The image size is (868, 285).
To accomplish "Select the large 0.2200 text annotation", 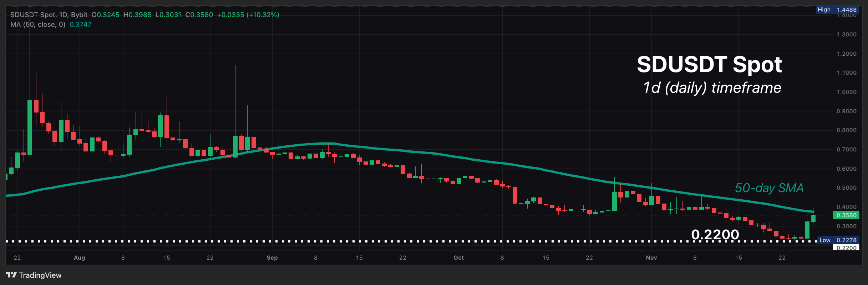I will (x=715, y=235).
